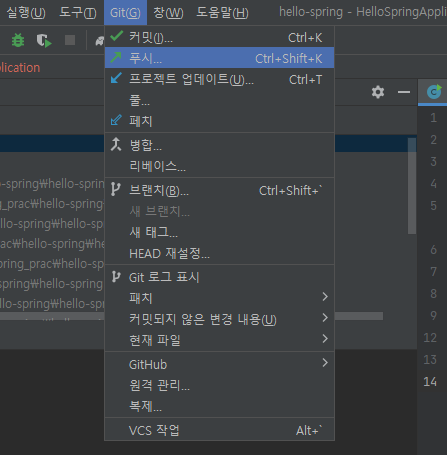Click the green Debug bug icon
Screen dimensions: 447x455
point(18,40)
